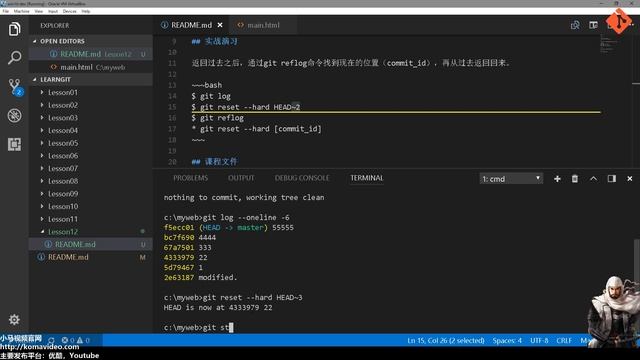Expand the Lesson10 folder
The height and width of the screenshot is (360, 640).
(x=91, y=207)
